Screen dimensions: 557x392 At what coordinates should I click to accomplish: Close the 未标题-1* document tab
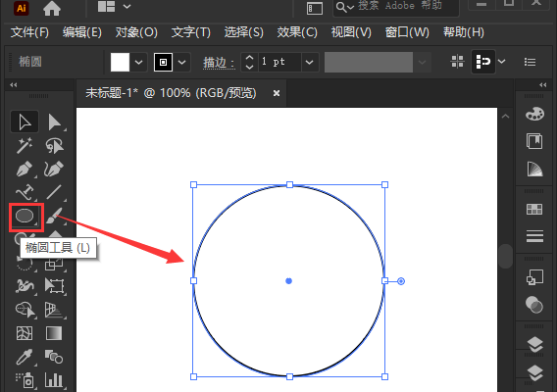pos(277,93)
